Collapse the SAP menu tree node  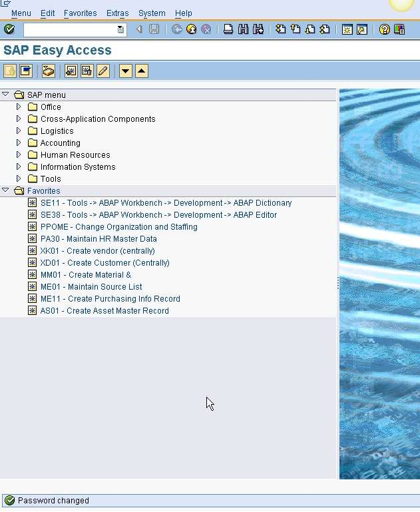click(x=5, y=95)
